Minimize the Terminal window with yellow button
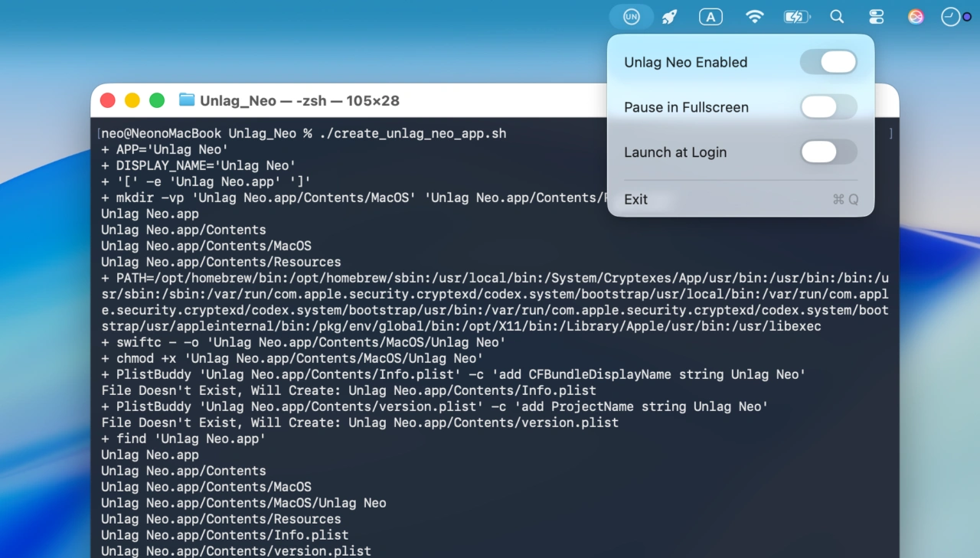The height and width of the screenshot is (558, 980). click(132, 100)
